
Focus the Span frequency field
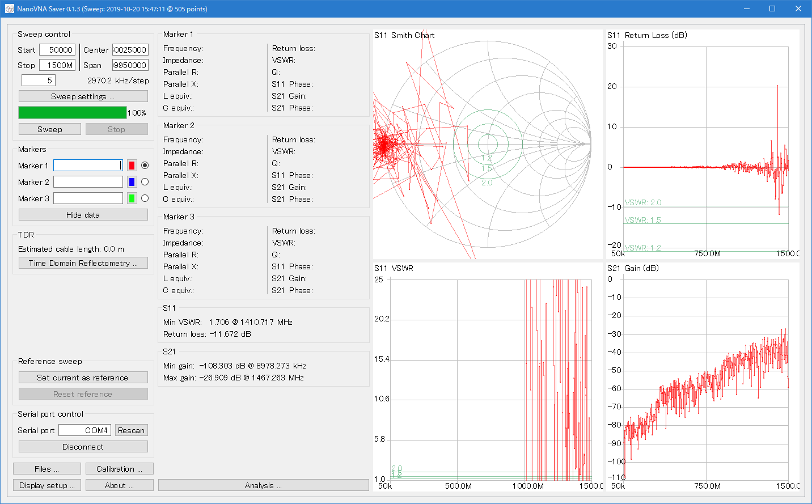coord(130,65)
